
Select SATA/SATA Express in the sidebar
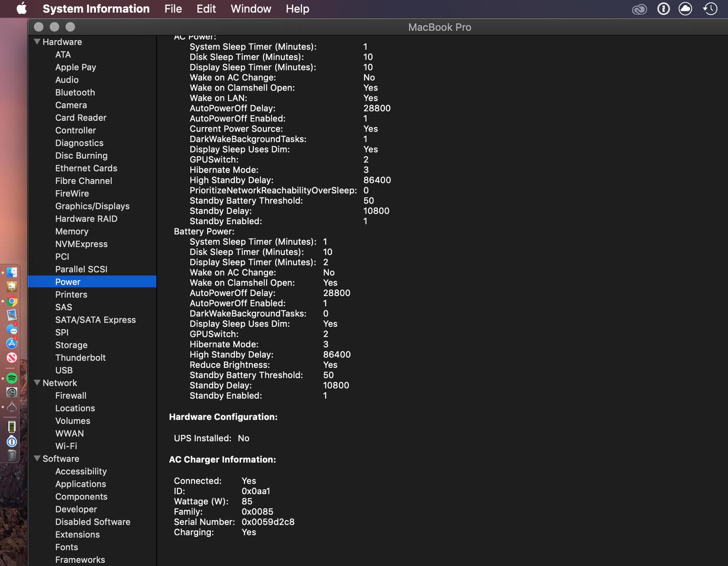coord(95,320)
